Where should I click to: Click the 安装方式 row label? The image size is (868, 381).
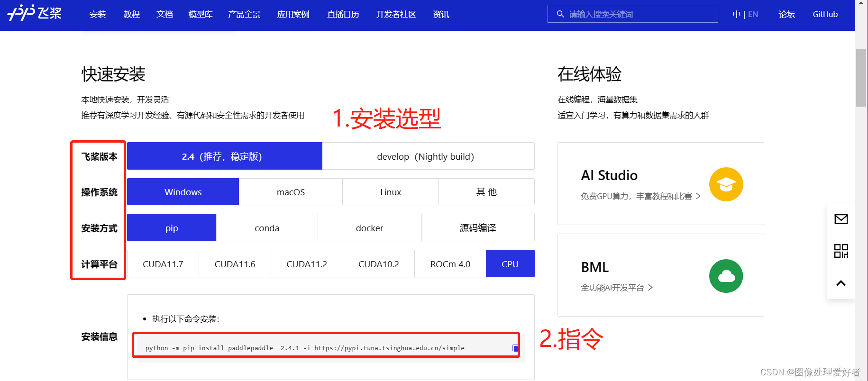point(99,228)
